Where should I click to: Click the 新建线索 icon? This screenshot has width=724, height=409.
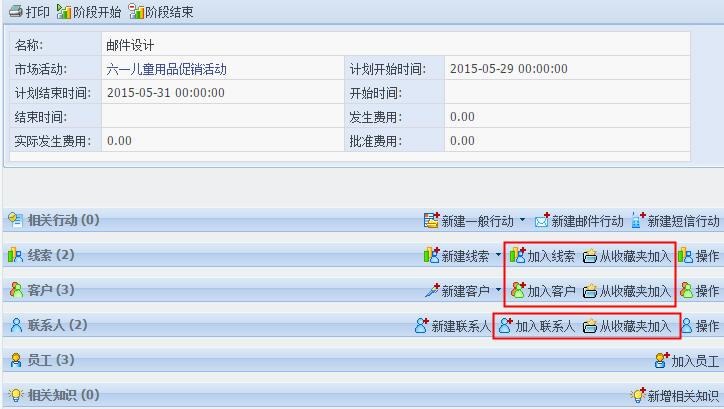(431, 255)
